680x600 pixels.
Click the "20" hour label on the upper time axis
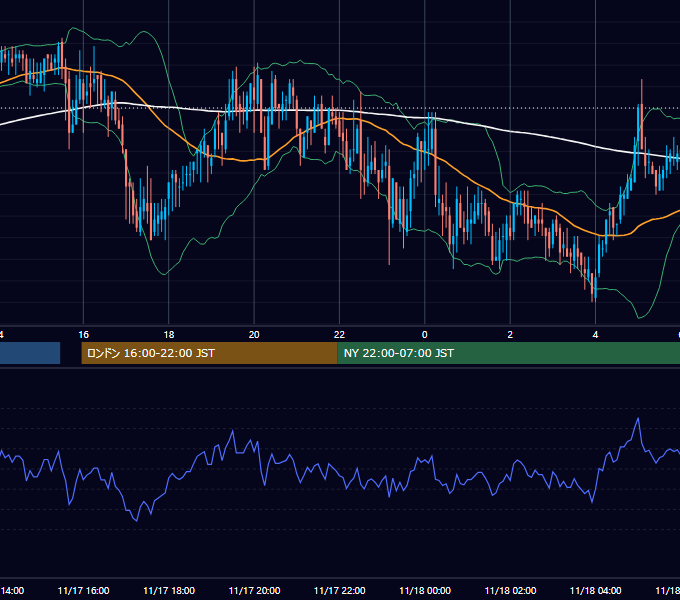point(254,335)
